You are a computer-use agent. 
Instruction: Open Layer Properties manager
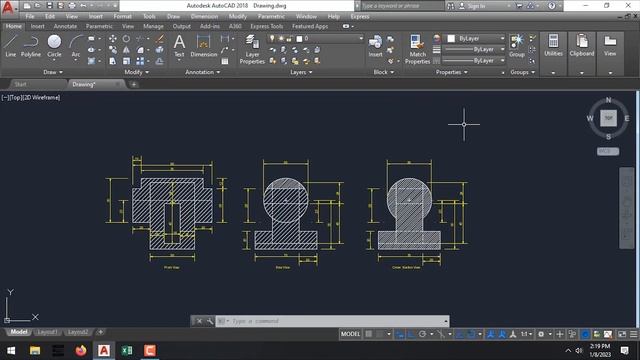tap(252, 49)
